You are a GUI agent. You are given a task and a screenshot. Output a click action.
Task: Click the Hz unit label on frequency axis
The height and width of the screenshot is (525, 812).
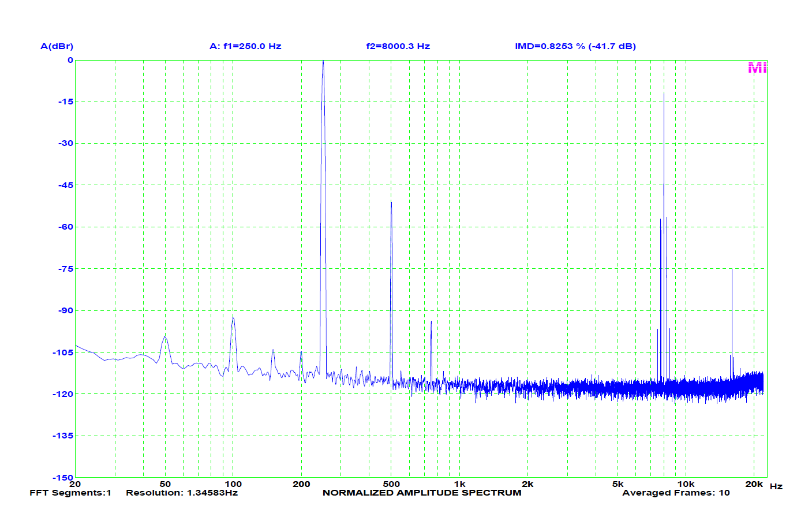tap(776, 486)
